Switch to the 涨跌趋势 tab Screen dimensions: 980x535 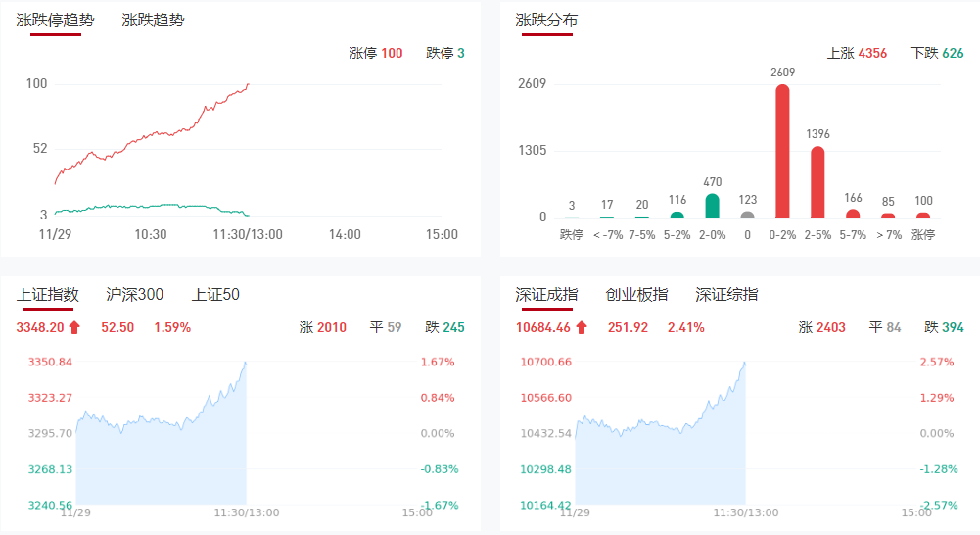[x=153, y=20]
